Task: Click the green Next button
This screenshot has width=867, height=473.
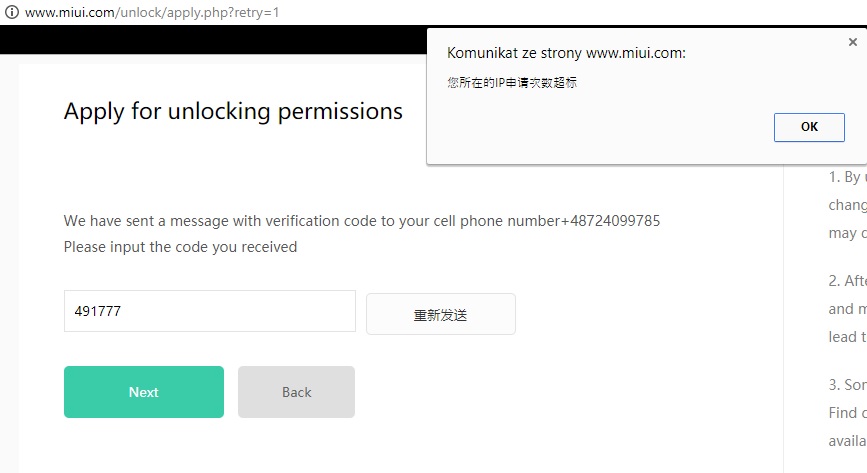Action: pos(144,392)
